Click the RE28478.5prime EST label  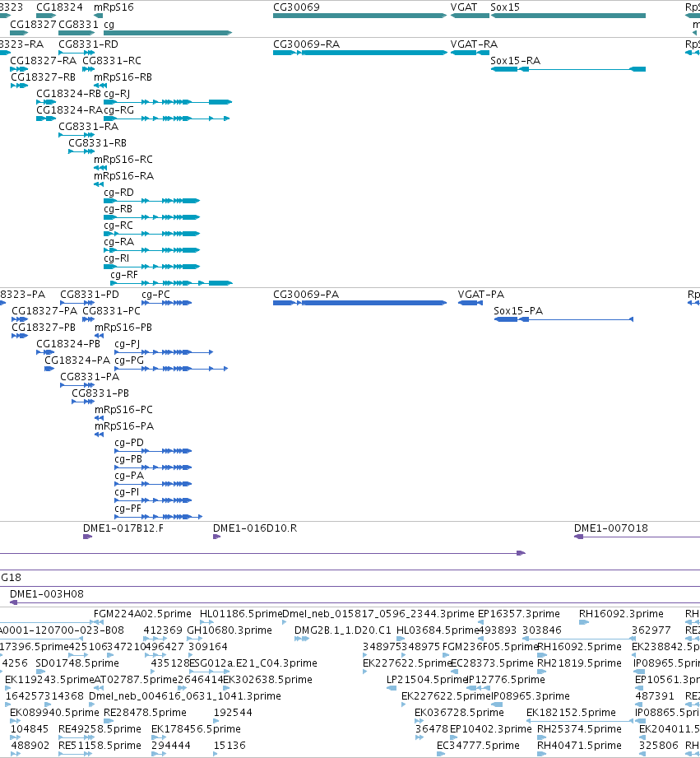(145, 712)
